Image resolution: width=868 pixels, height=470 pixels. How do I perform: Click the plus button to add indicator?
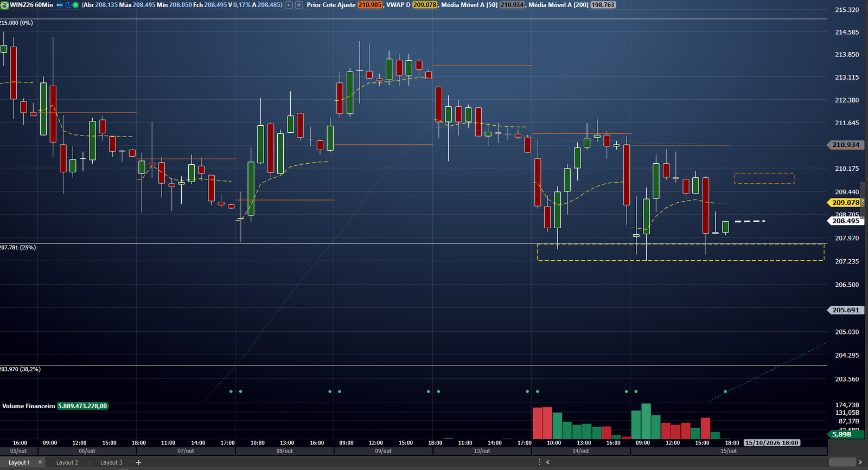click(x=299, y=5)
